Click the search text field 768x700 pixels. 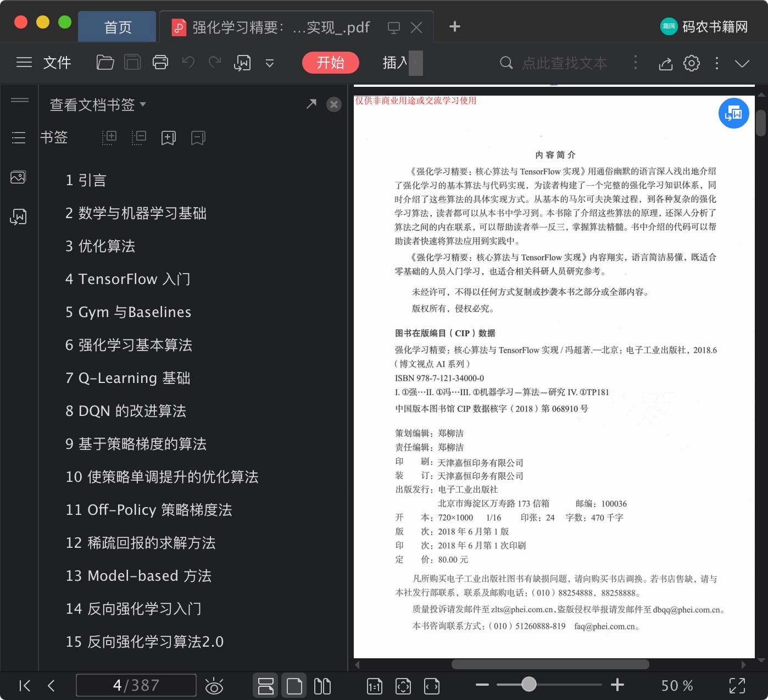point(565,63)
